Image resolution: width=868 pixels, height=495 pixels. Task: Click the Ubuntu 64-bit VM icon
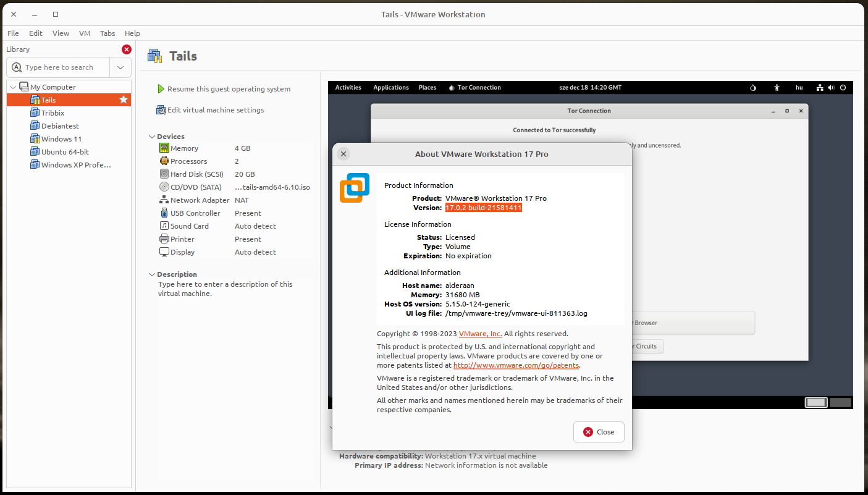(x=35, y=152)
